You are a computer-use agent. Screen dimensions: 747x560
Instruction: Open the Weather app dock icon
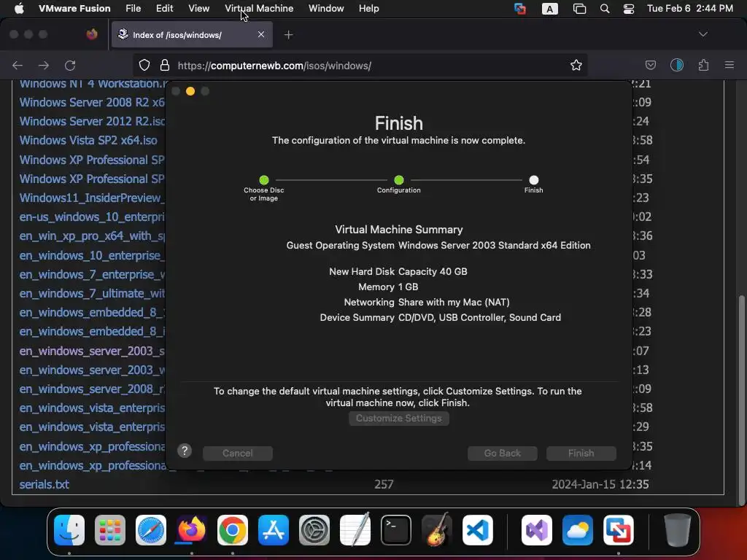point(578,529)
